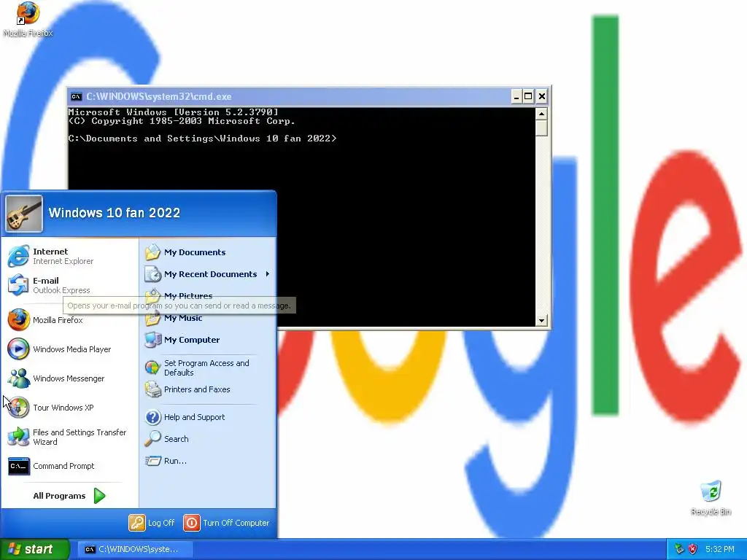Open My Music folder

[x=208, y=318]
